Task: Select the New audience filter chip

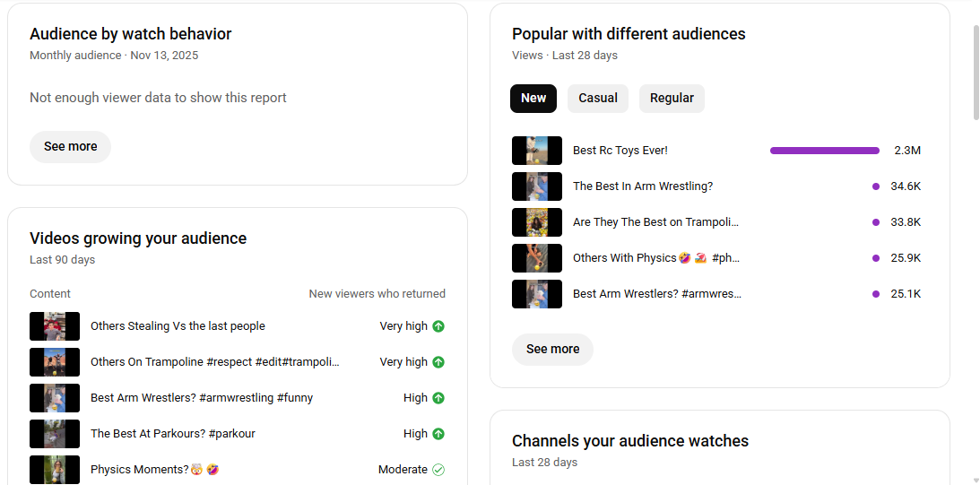Action: (x=533, y=99)
